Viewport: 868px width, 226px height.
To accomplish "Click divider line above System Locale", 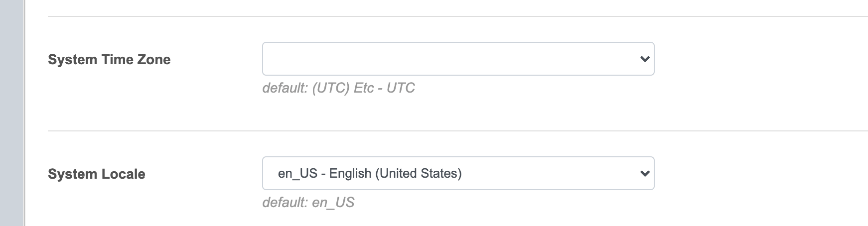I will 448,131.
